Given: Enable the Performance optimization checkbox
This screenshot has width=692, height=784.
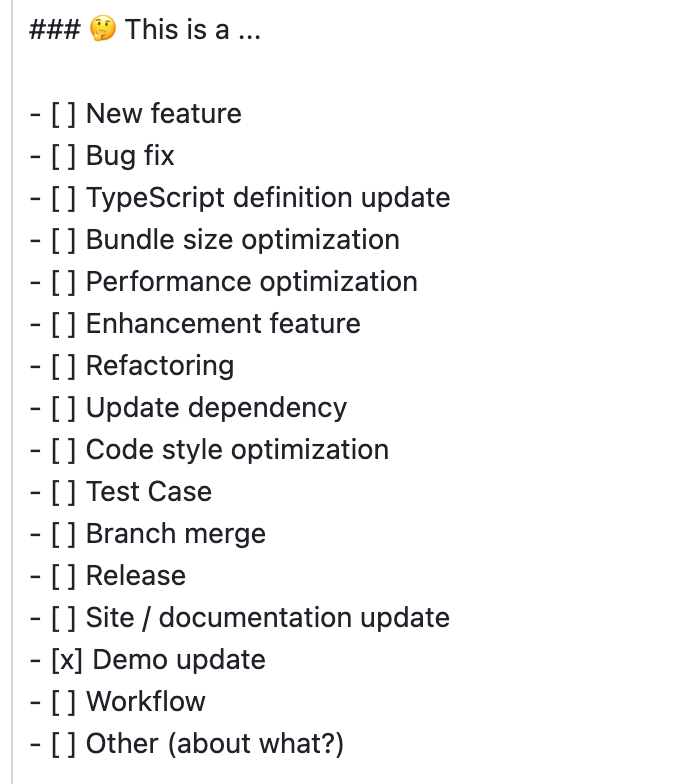Looking at the screenshot, I should tap(63, 282).
